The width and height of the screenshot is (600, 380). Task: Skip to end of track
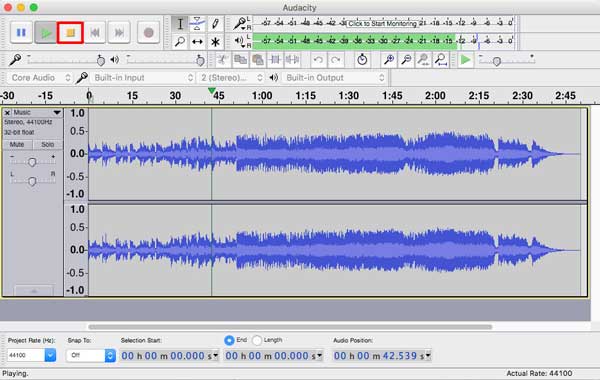pyautogui.click(x=119, y=33)
